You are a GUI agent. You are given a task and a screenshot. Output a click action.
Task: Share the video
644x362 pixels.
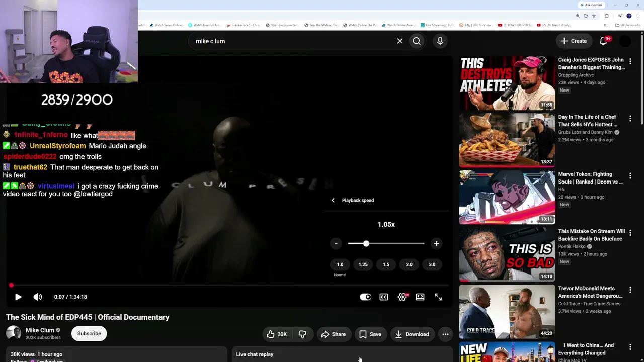coord(334,334)
